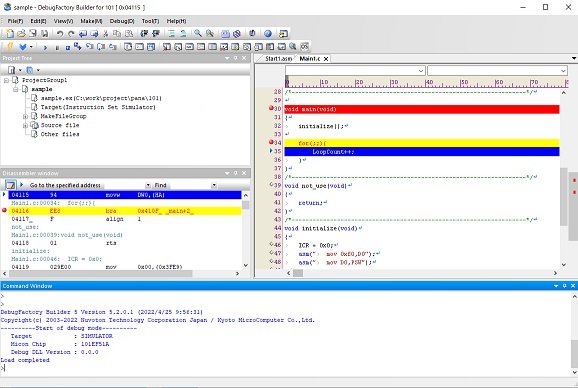Screen dimensions: 578x388
Task: Click the rightmost icon in top toolbar
Action: [x=283, y=34]
